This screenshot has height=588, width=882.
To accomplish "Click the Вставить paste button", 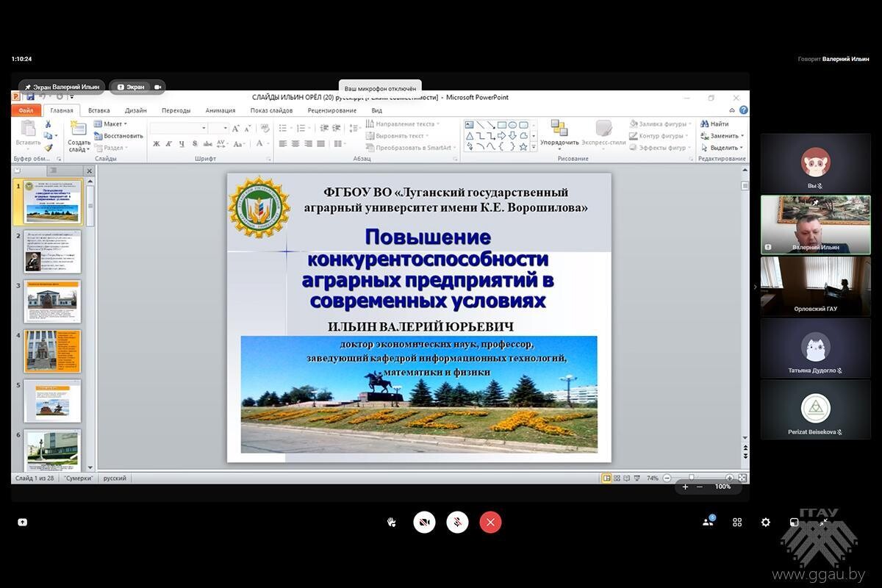I will point(28,134).
